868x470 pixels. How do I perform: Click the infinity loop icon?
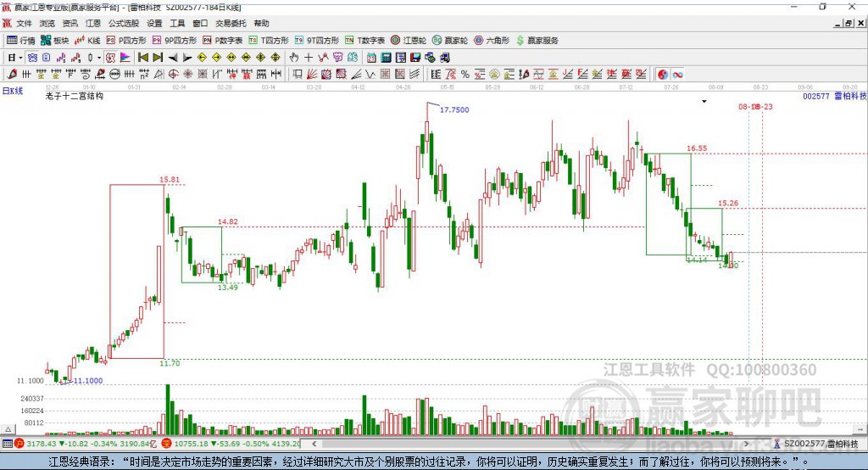tap(677, 75)
